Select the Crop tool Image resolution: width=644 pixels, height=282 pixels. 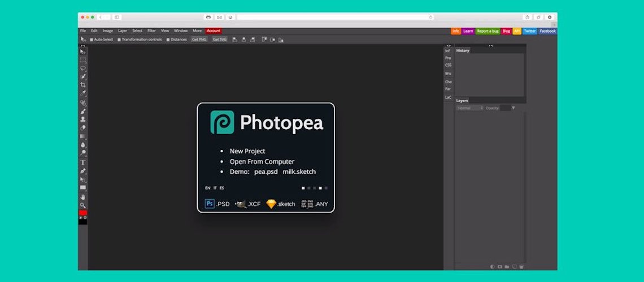click(83, 85)
